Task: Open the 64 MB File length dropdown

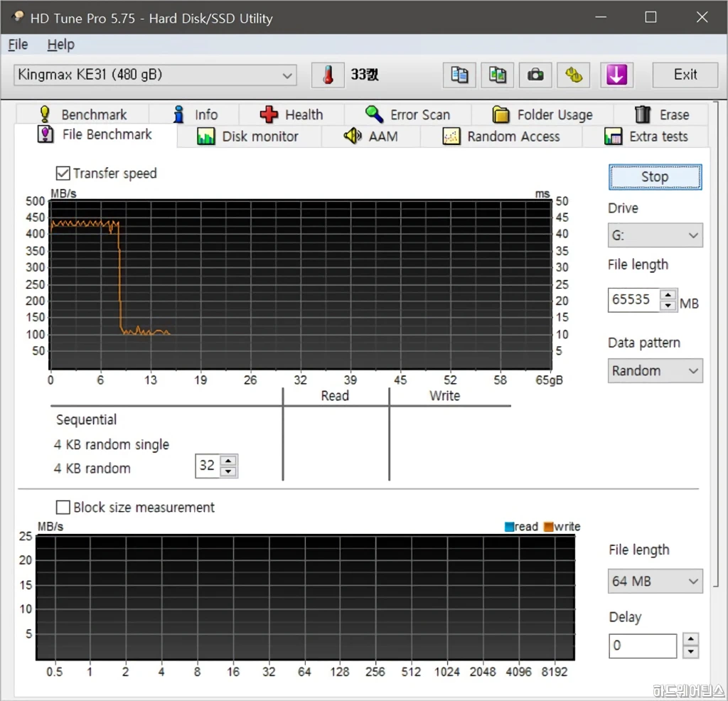Action: coord(655,582)
